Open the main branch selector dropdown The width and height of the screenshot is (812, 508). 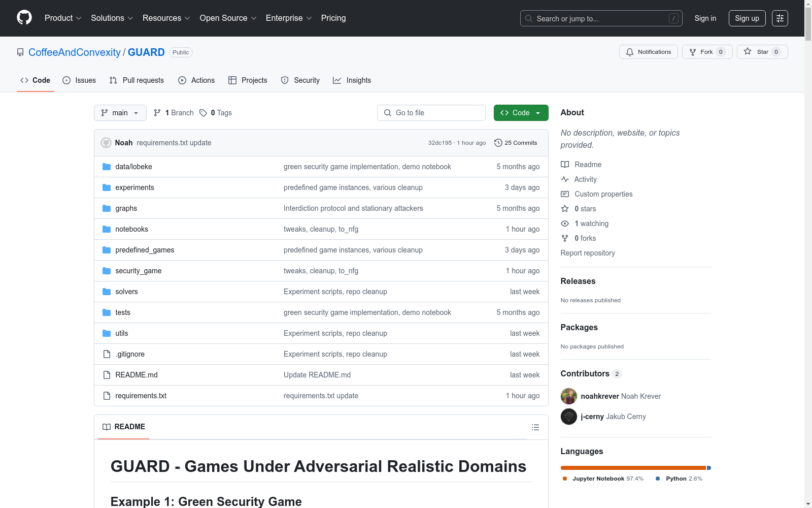(x=120, y=113)
